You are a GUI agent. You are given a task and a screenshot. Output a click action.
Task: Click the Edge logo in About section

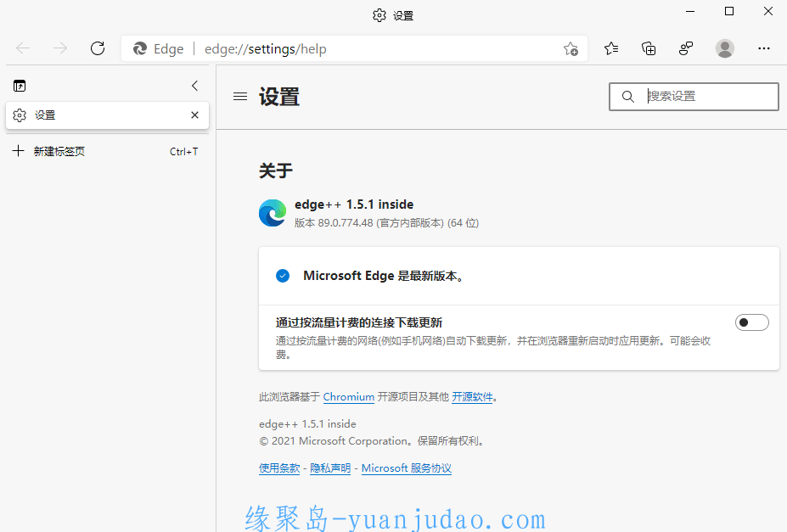click(273, 213)
